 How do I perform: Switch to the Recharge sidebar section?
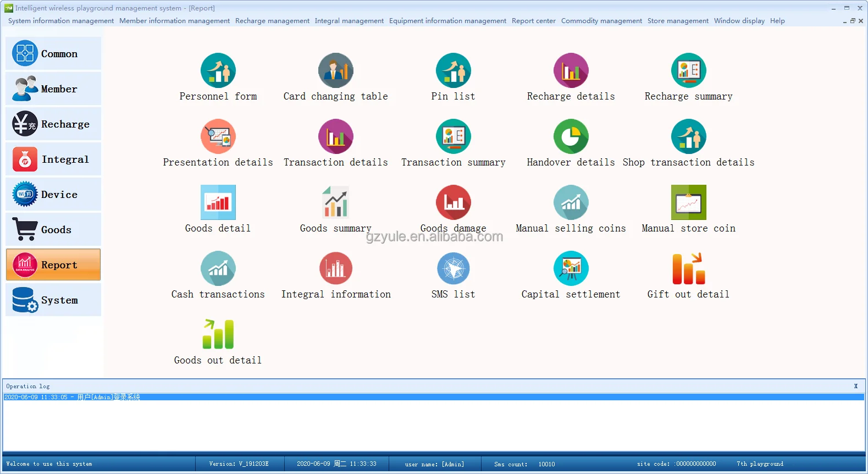pos(53,124)
